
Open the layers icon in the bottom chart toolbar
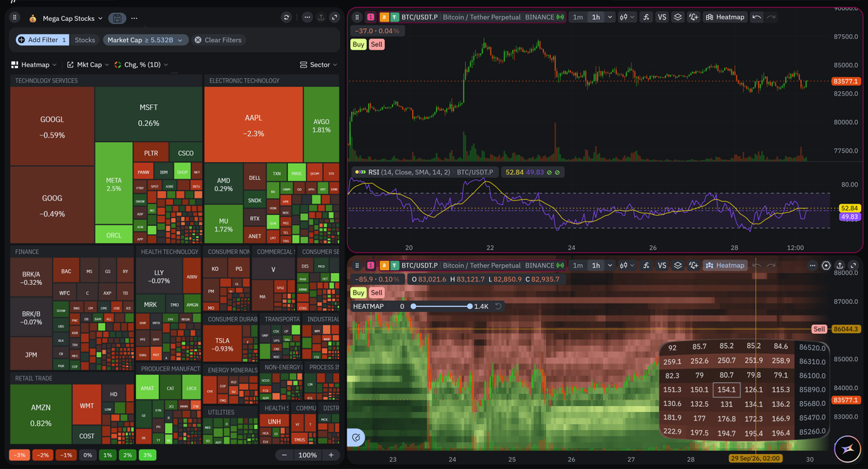[x=678, y=265]
